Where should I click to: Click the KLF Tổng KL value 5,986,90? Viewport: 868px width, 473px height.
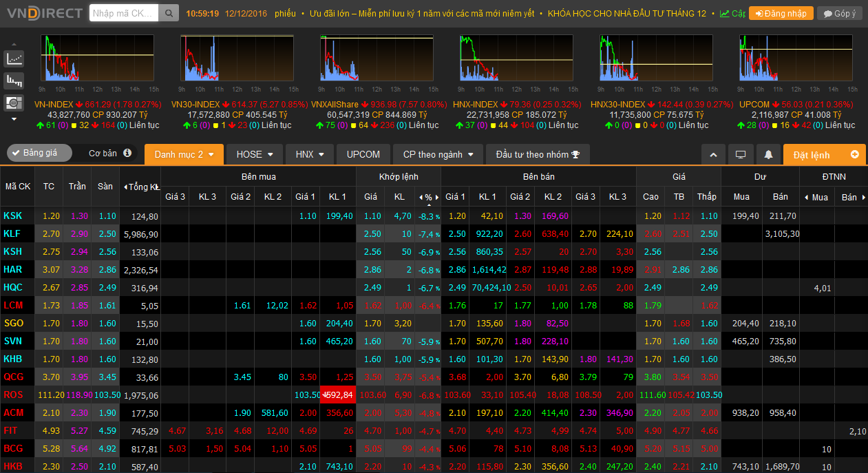[x=141, y=234]
